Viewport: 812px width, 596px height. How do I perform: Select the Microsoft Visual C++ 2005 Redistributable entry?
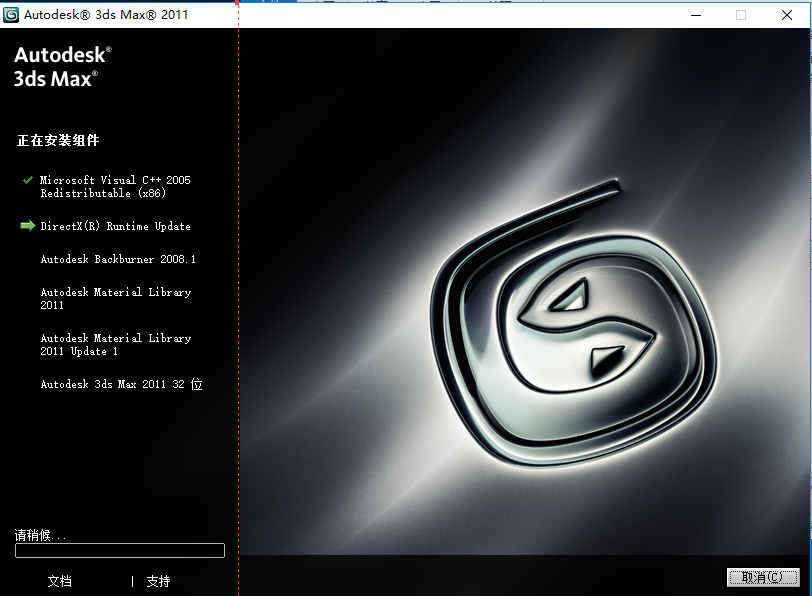point(115,186)
